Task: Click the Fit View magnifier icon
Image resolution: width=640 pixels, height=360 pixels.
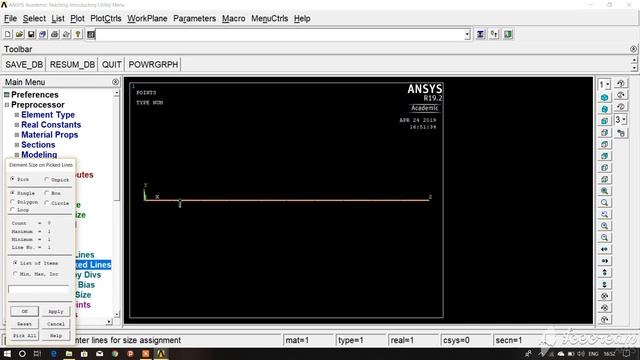Action: click(x=604, y=191)
